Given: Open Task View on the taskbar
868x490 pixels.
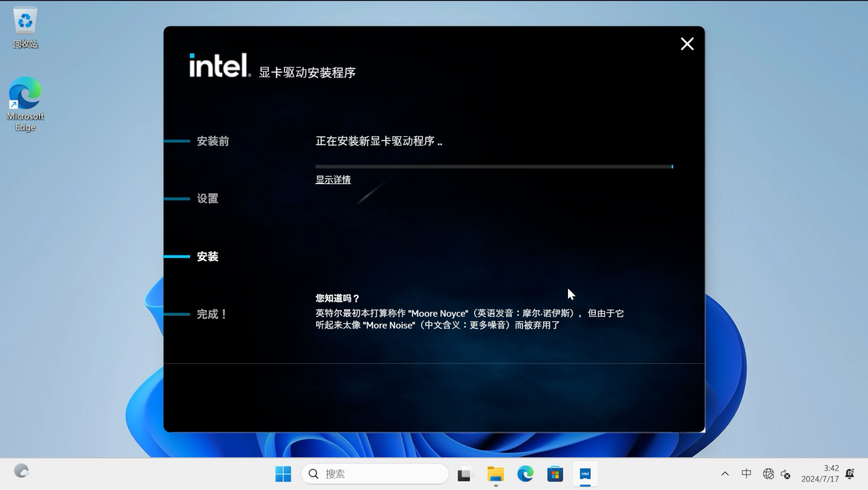Looking at the screenshot, I should pyautogui.click(x=464, y=474).
